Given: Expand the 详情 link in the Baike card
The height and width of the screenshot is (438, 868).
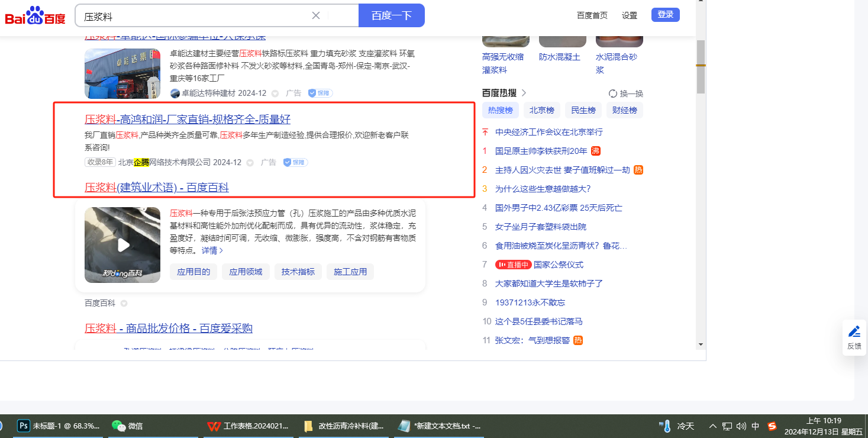Looking at the screenshot, I should pos(212,250).
